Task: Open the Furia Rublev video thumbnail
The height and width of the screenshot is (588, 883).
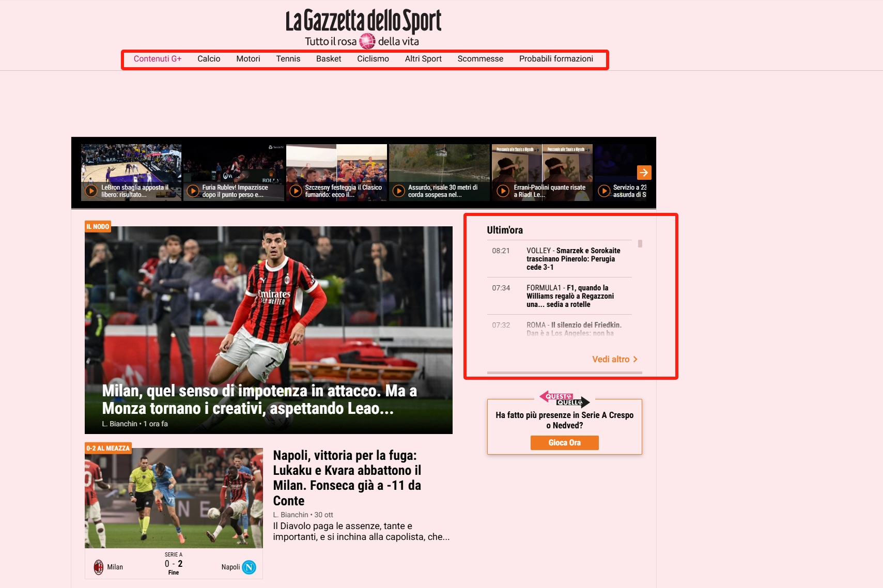Action: click(x=234, y=172)
